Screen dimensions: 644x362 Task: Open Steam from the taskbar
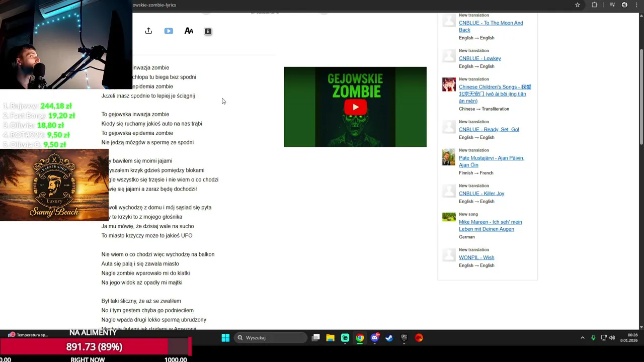tap(389, 338)
